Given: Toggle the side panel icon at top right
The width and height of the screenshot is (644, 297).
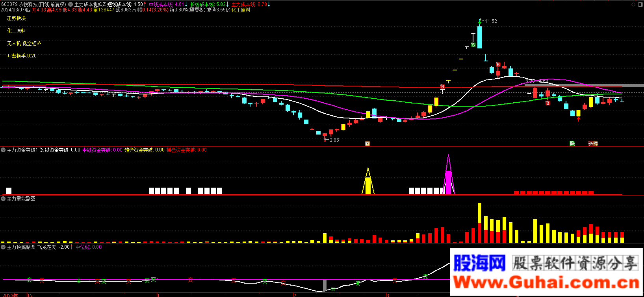Looking at the screenshot, I should coord(640,4).
